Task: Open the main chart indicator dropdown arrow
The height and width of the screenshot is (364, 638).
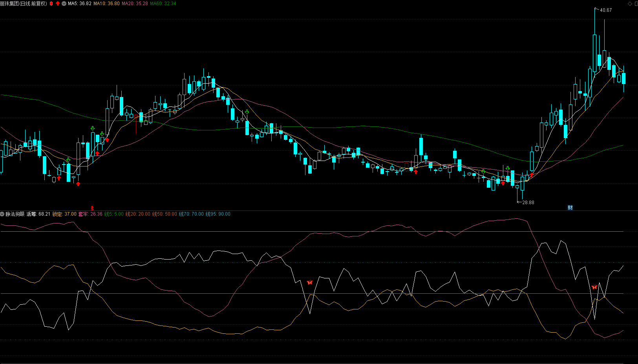Action: pyautogui.click(x=64, y=4)
